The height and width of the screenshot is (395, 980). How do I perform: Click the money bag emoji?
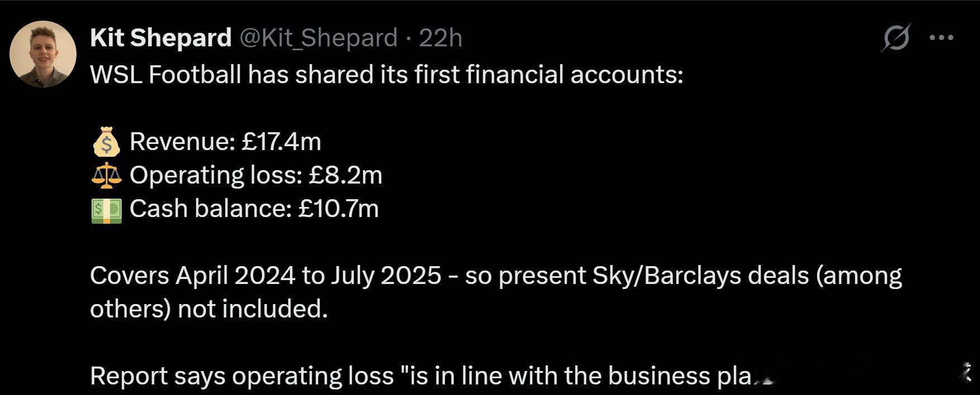point(106,142)
